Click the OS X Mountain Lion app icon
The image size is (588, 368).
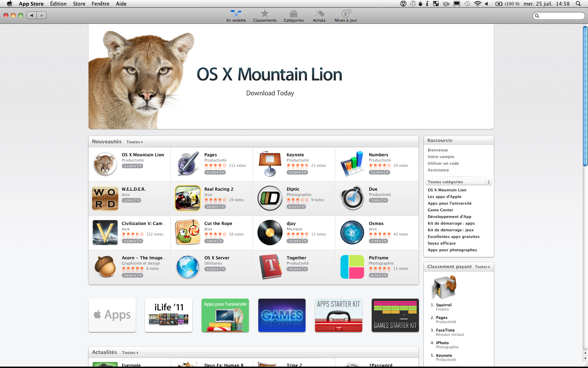pos(105,164)
